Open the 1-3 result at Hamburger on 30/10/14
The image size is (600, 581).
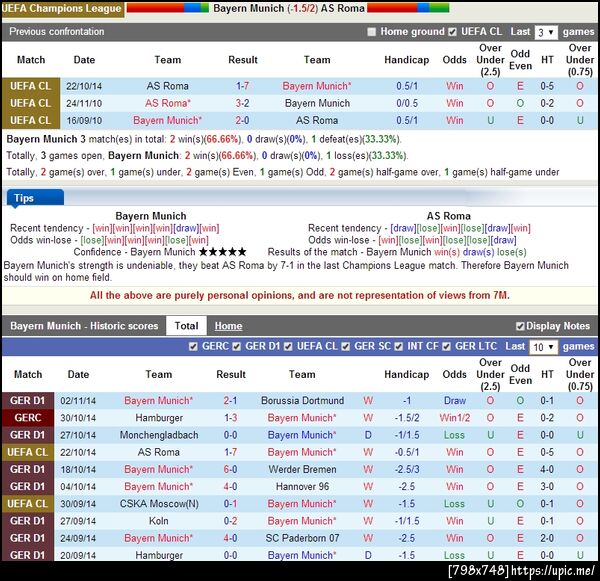[230, 418]
